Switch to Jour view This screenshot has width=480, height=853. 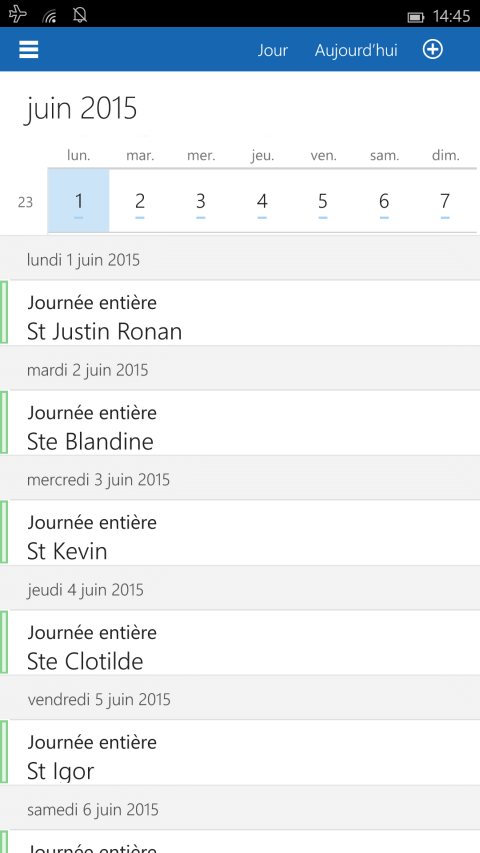point(273,51)
